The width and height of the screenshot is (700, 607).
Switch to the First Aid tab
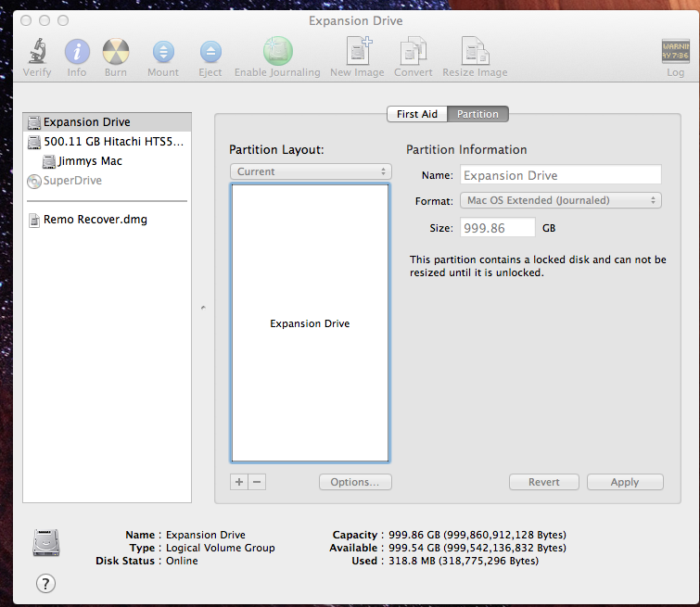coord(417,114)
